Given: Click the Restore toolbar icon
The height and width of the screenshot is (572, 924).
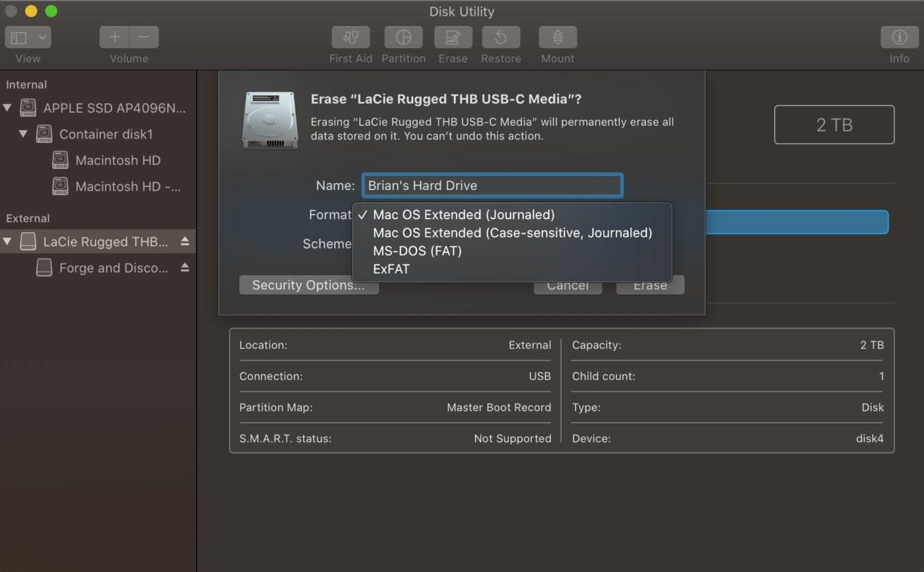Looking at the screenshot, I should coord(501,38).
